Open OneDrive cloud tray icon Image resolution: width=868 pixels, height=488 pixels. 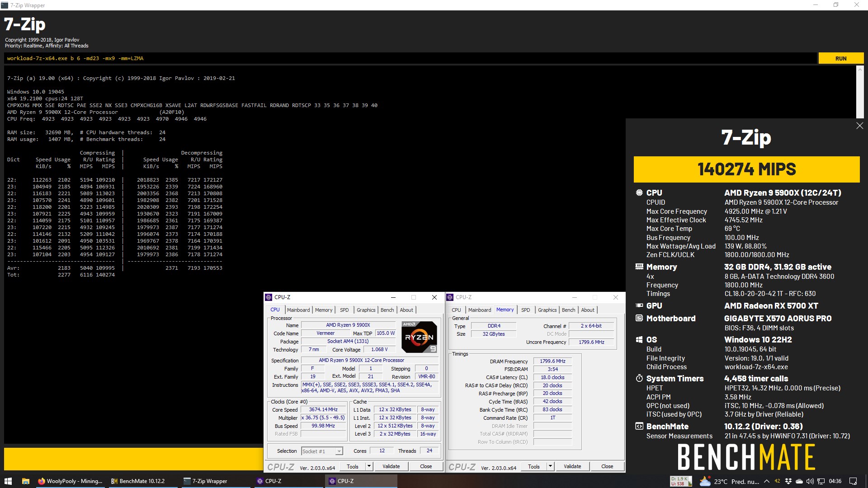tap(799, 481)
